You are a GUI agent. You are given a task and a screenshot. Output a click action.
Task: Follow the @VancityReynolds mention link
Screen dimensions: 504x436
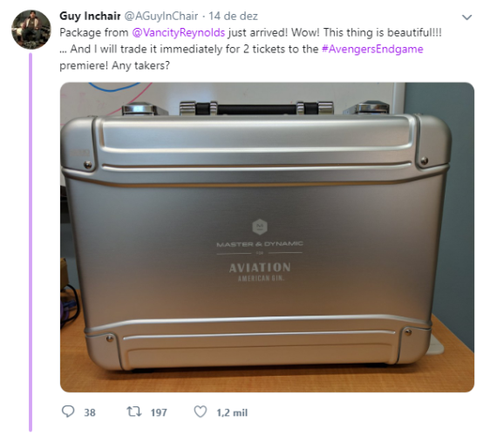coord(179,32)
